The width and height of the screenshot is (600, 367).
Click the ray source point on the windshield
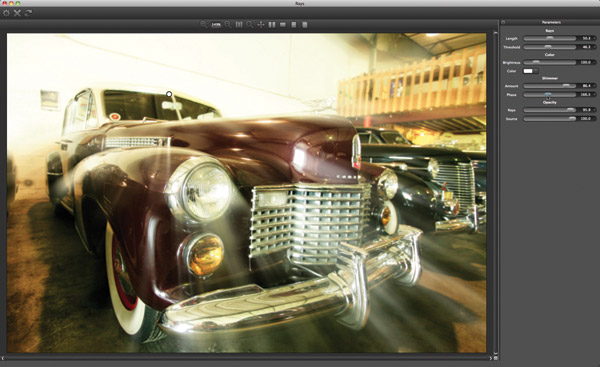coord(169,94)
